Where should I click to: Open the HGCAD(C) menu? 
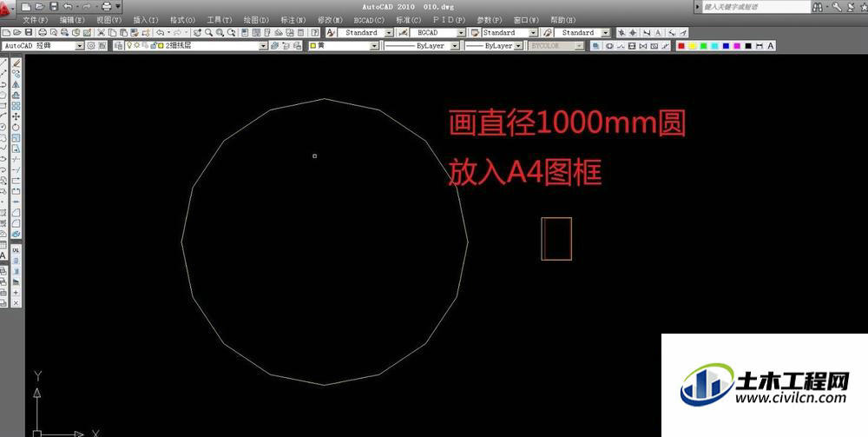pyautogui.click(x=369, y=20)
